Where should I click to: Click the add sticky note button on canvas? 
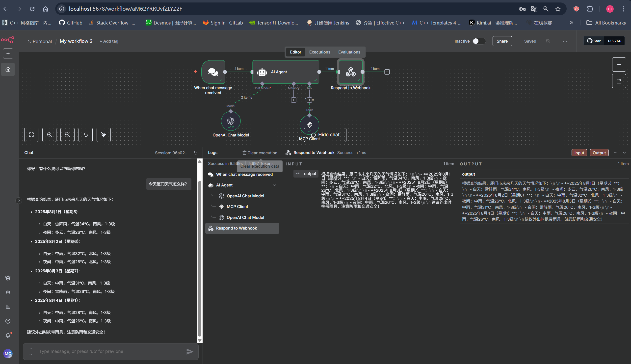point(619,81)
